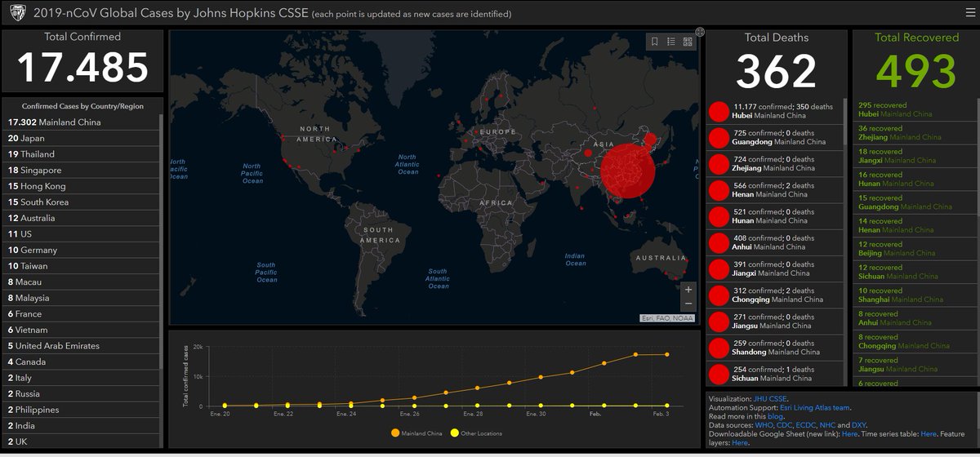This screenshot has width=980, height=457.
Task: Select Malaysia in the country list
Action: pyautogui.click(x=80, y=298)
